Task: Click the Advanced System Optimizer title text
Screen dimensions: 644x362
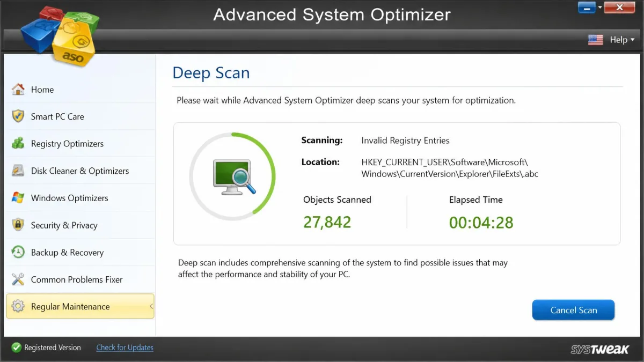Action: tap(332, 14)
